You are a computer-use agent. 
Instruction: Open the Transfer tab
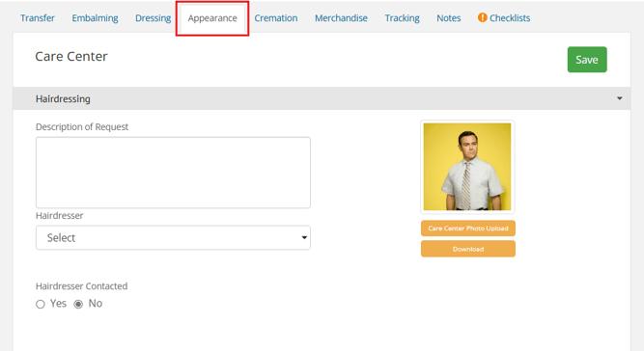click(x=38, y=18)
